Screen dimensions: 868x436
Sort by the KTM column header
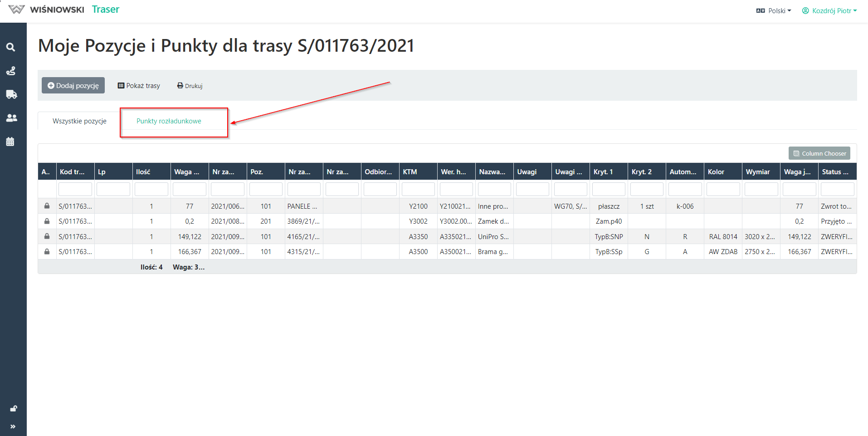tap(410, 172)
